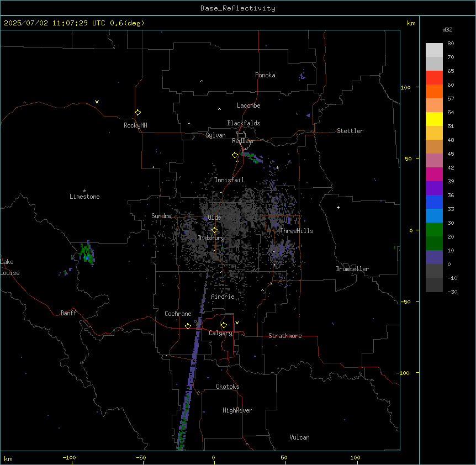Click the HighRiver label

[x=237, y=410]
